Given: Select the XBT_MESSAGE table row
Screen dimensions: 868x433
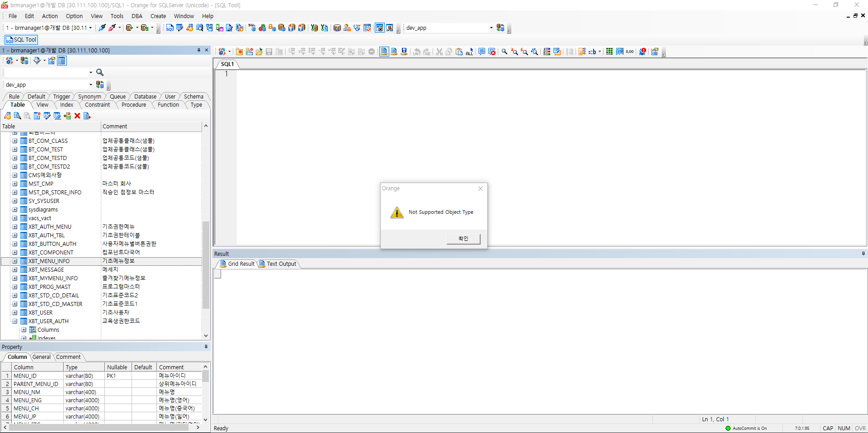Looking at the screenshot, I should pyautogui.click(x=46, y=270).
